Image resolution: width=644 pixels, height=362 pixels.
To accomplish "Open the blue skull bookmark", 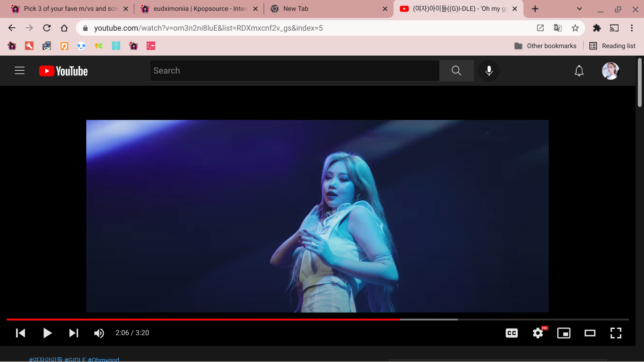I will [x=81, y=46].
